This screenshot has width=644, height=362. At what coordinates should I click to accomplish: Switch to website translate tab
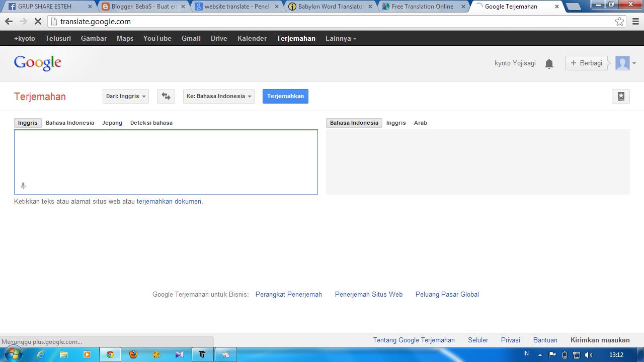tap(236, 7)
